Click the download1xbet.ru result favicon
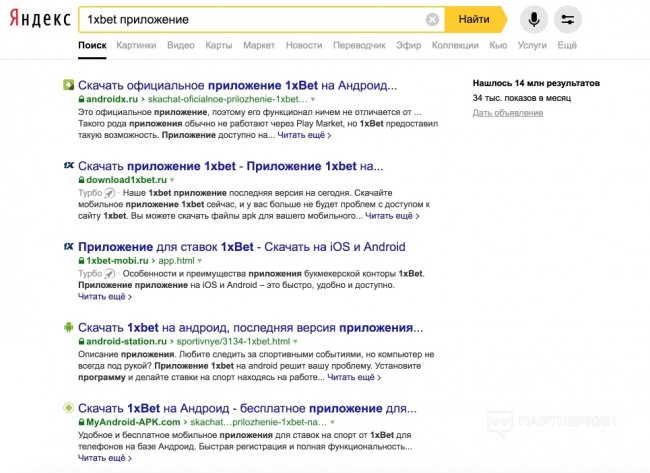This screenshot has width=650, height=473. [x=67, y=166]
